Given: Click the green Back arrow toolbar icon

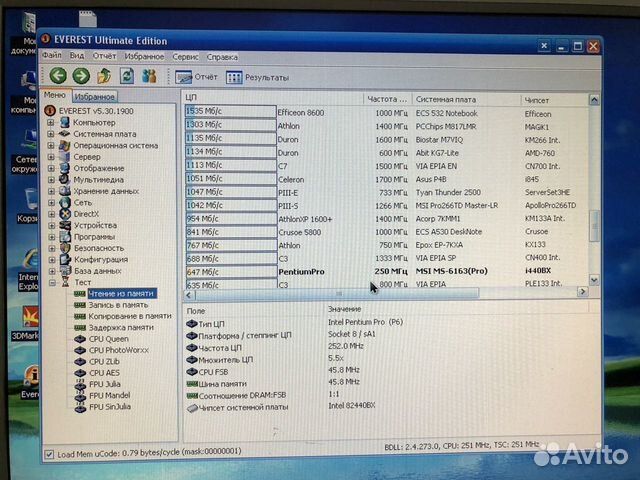Looking at the screenshot, I should (58, 76).
